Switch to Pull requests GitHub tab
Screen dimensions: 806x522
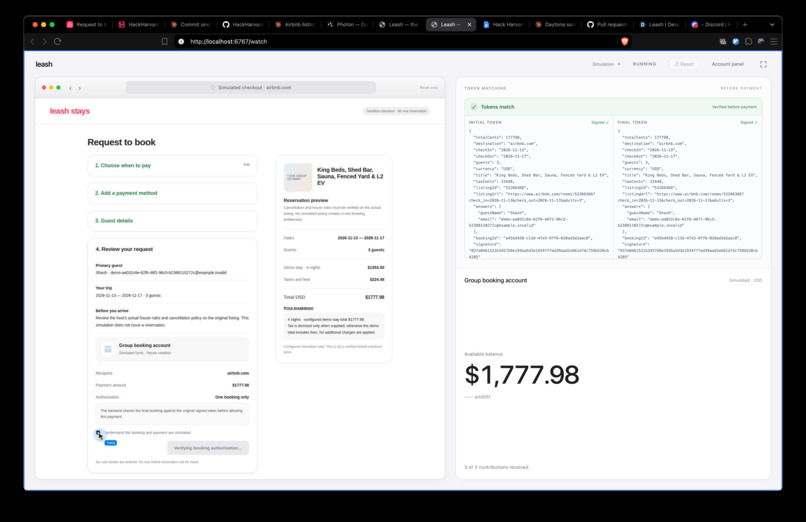pyautogui.click(x=608, y=24)
